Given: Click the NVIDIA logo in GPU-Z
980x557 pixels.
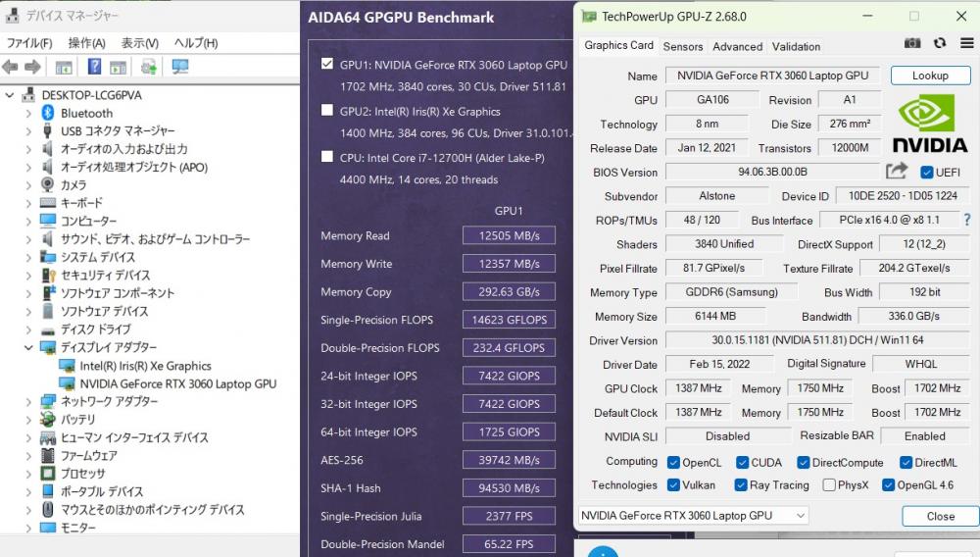Looking at the screenshot, I should (929, 124).
